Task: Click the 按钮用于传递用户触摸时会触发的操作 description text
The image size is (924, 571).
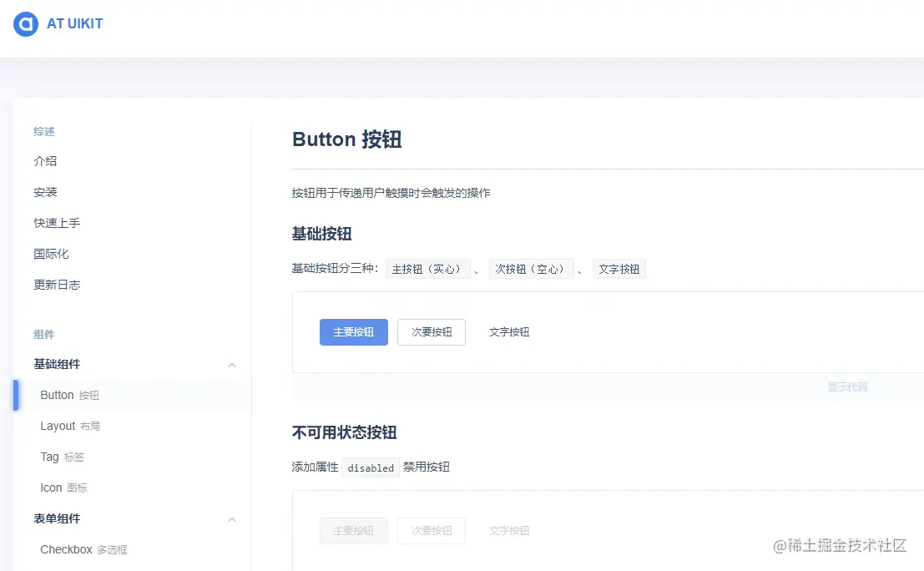Action: tap(391, 194)
